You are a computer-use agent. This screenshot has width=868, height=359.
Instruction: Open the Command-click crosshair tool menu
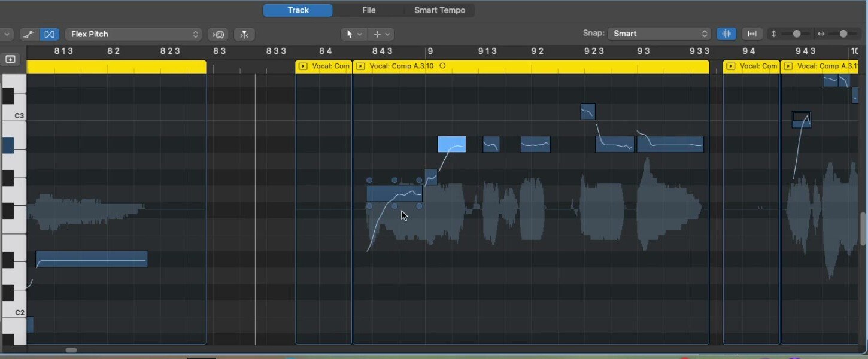pyautogui.click(x=381, y=34)
